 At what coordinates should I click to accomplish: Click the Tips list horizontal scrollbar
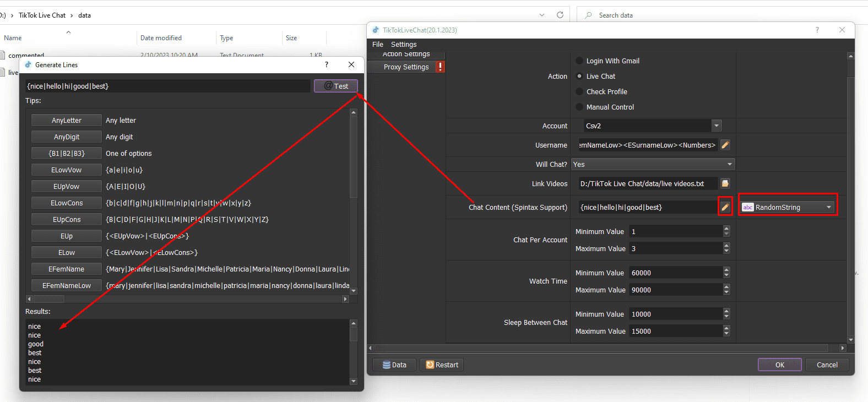coord(187,299)
